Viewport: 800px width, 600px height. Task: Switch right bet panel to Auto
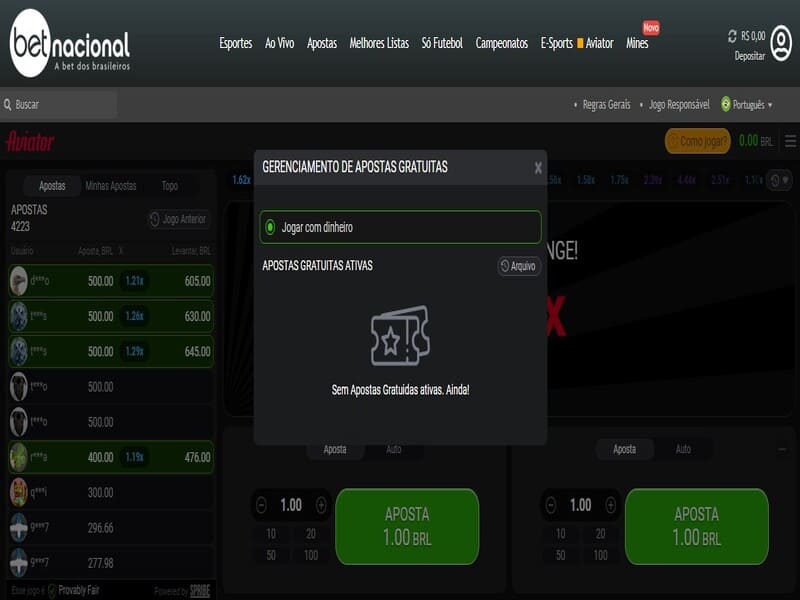click(x=683, y=449)
